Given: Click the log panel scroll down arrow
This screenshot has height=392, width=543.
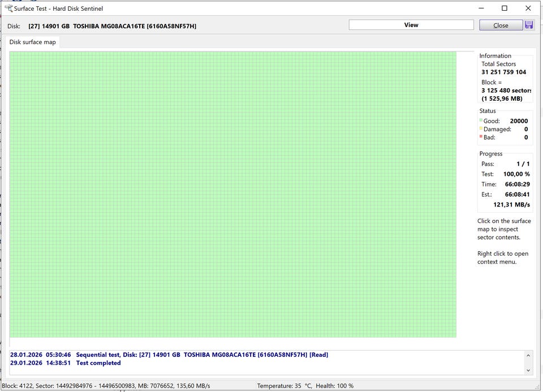Looking at the screenshot, I should (528, 370).
